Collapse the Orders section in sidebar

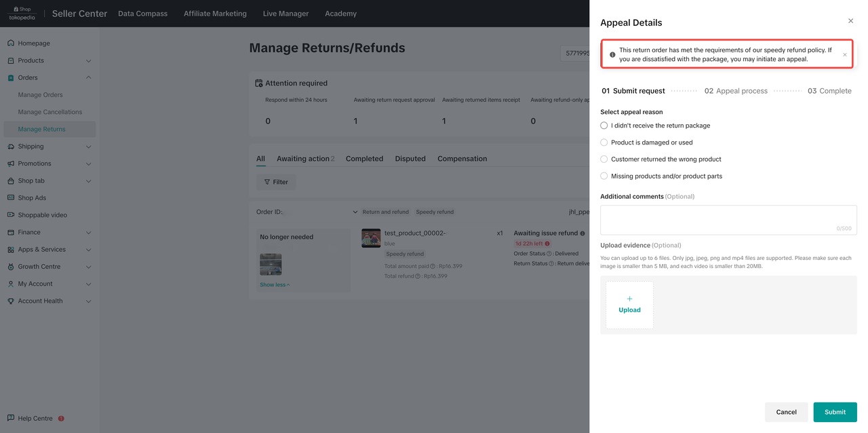point(88,78)
